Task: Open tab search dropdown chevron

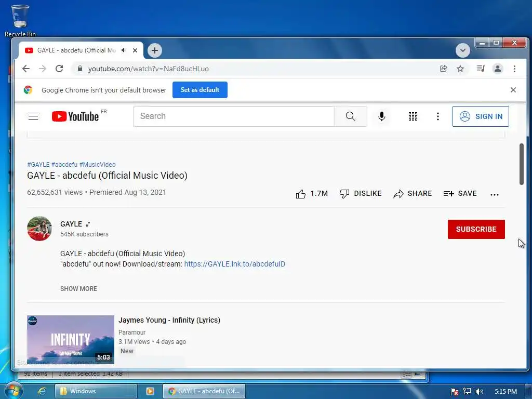Action: 462,50
